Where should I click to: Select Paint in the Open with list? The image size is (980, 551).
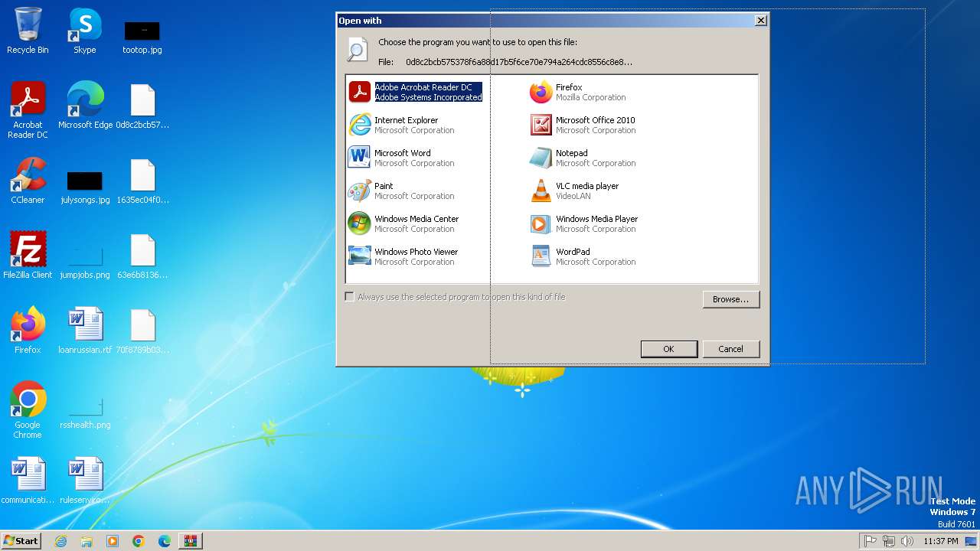coord(401,191)
